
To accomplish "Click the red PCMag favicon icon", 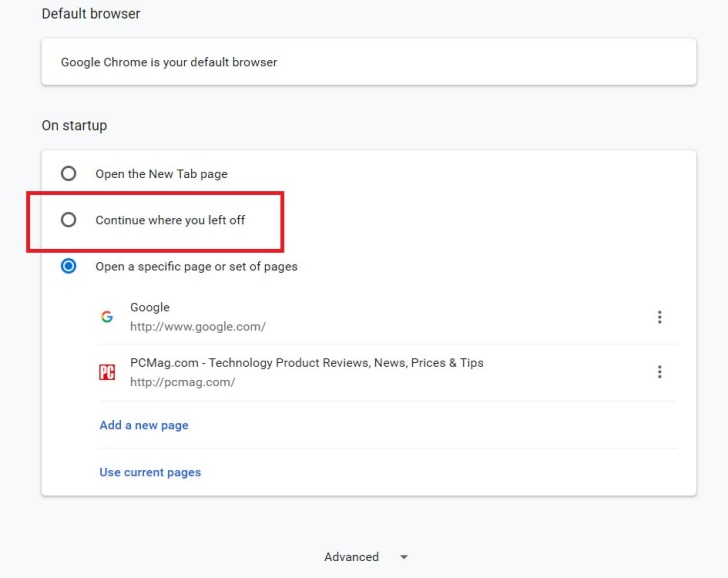I will click(x=107, y=372).
